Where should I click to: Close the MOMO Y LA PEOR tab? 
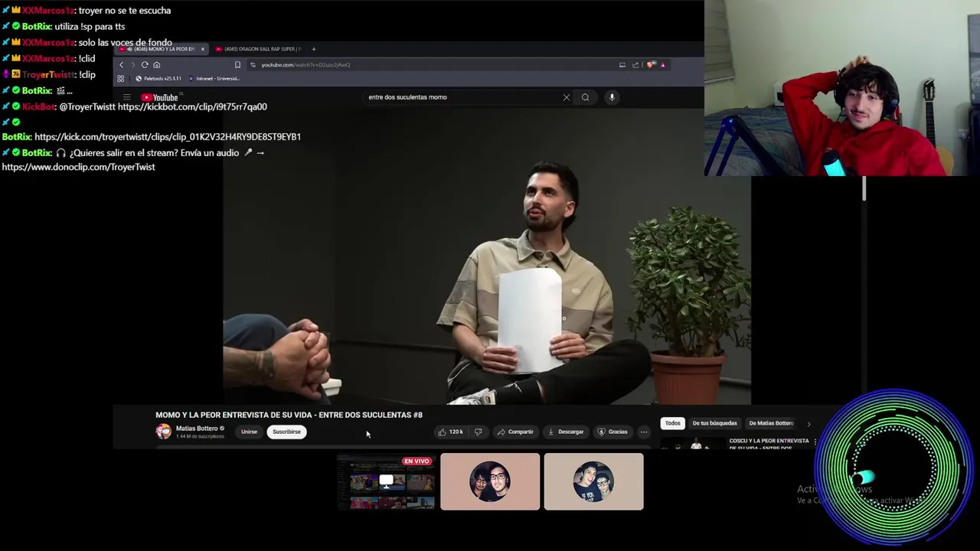pos(202,49)
